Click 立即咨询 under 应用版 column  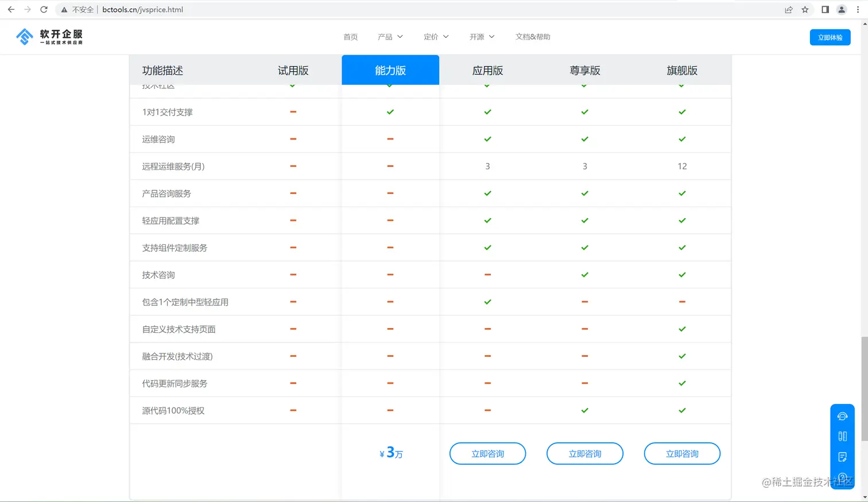coord(487,453)
